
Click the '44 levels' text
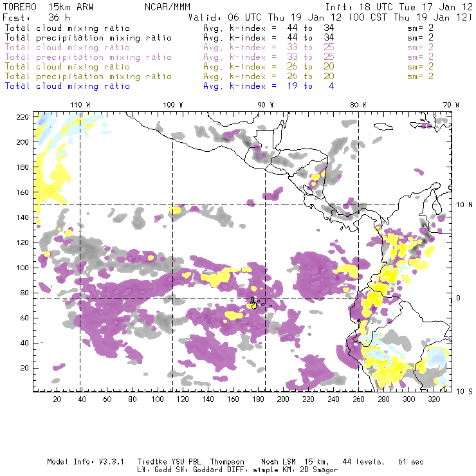pos(363,462)
